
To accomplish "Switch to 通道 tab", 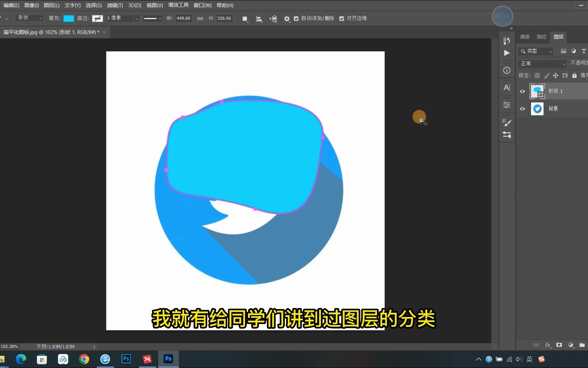I will point(524,37).
